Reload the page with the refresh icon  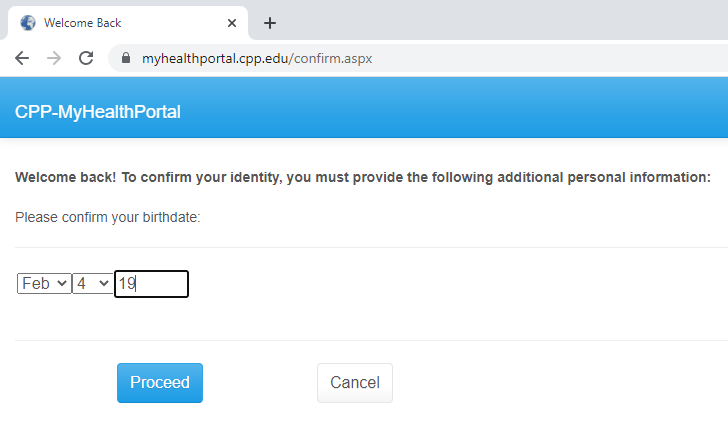(x=86, y=58)
